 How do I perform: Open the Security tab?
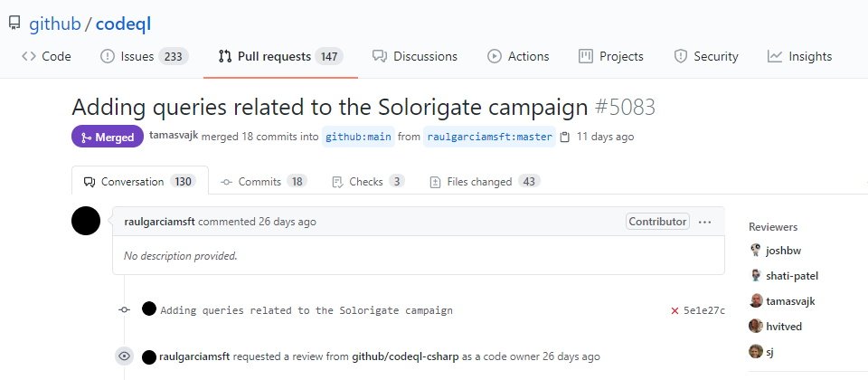[706, 56]
